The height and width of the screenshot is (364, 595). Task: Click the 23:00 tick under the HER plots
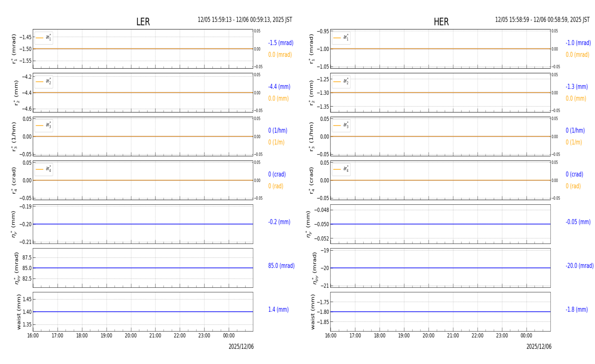tap(501, 336)
